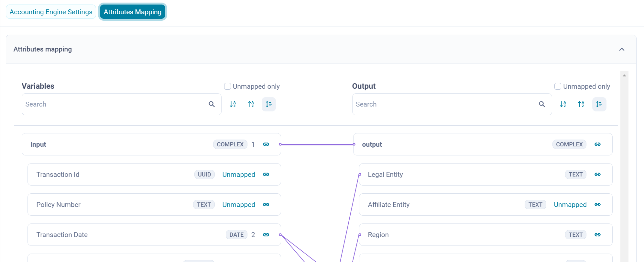Click Unmapped link on Affiliate Entity
The height and width of the screenshot is (262, 644).
tap(570, 205)
